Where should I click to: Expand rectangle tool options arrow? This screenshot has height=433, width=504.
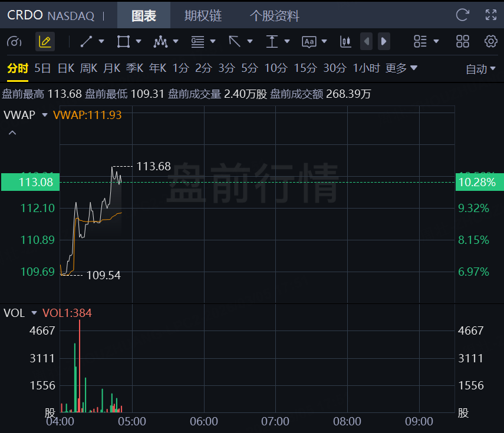139,41
